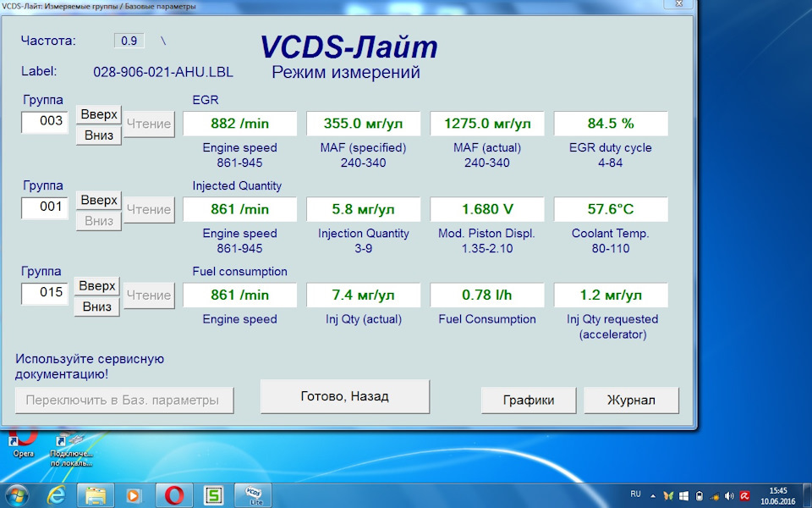Open Windows Media Player from taskbar

pos(133,496)
